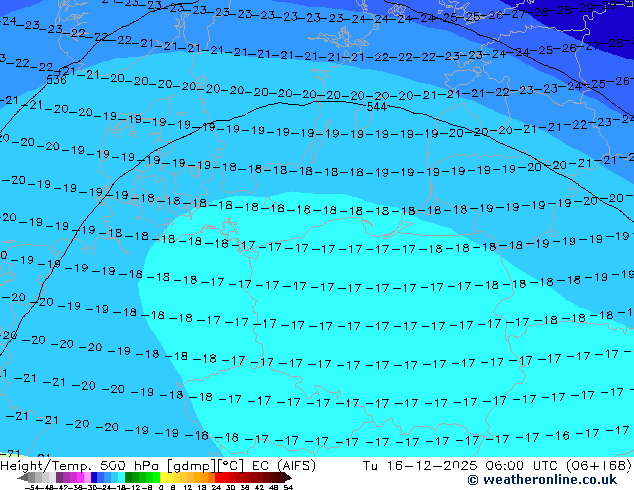
Task: Click the cyan swatch in the color scale
Action: coord(121,478)
